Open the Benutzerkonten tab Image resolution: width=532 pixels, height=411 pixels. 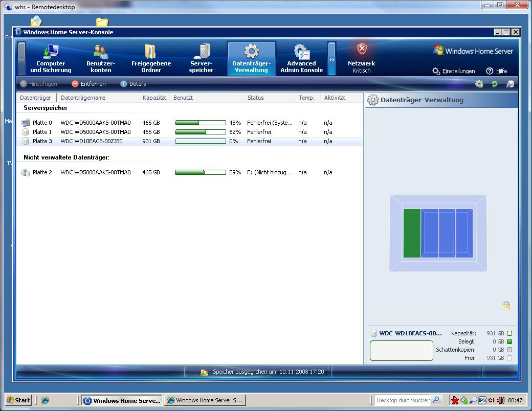[x=101, y=58]
